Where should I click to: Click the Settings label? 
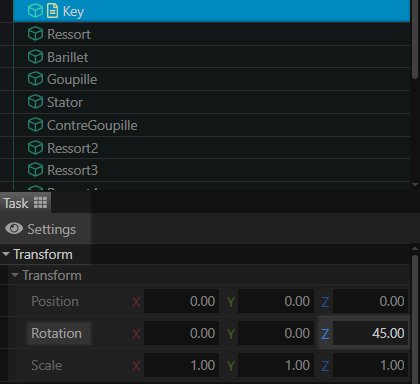52,229
